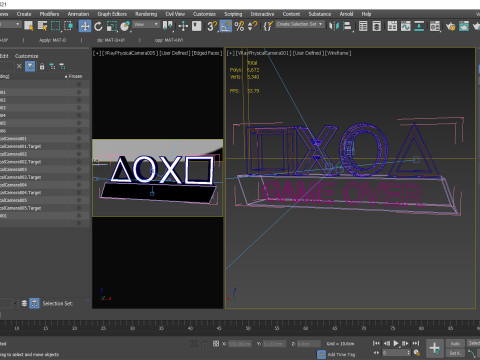Open the Modifiers menu

(x=49, y=14)
